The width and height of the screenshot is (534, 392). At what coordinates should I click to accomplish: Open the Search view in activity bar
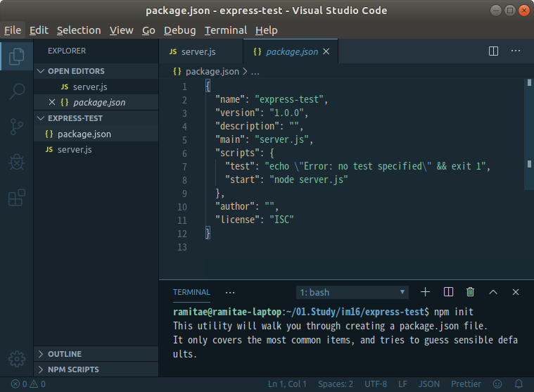click(x=16, y=91)
